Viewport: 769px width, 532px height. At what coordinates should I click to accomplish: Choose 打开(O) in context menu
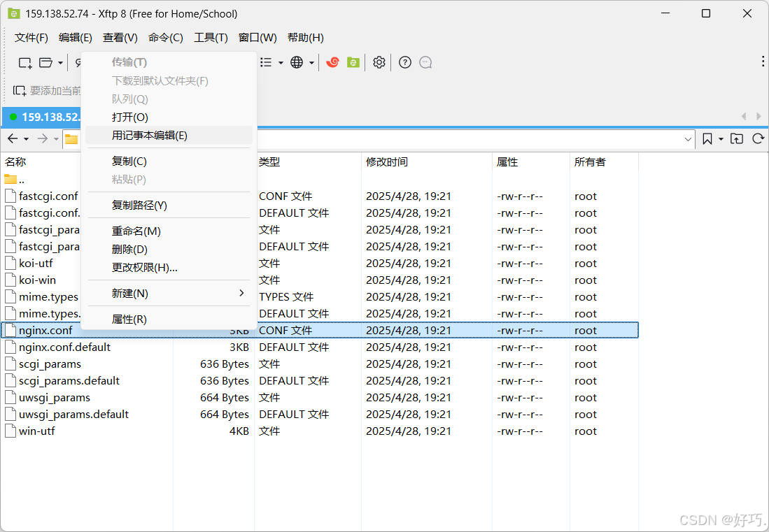pyautogui.click(x=169, y=117)
